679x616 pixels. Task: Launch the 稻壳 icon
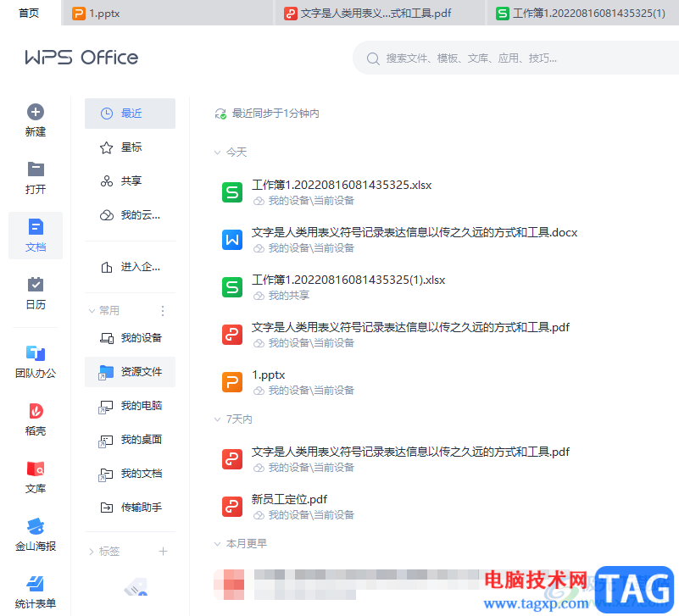(36, 411)
